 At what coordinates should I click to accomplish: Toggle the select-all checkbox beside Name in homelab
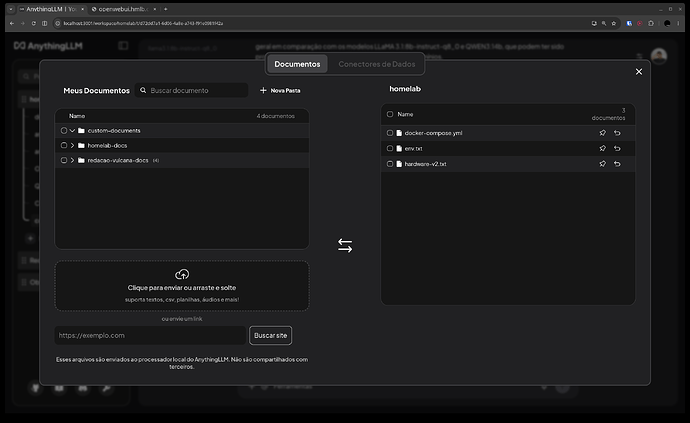pyautogui.click(x=390, y=114)
